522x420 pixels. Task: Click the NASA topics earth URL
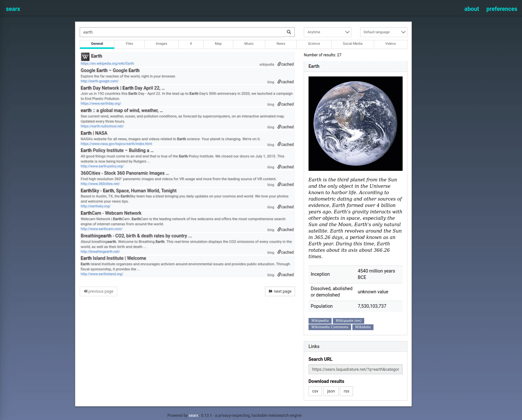(x=116, y=144)
